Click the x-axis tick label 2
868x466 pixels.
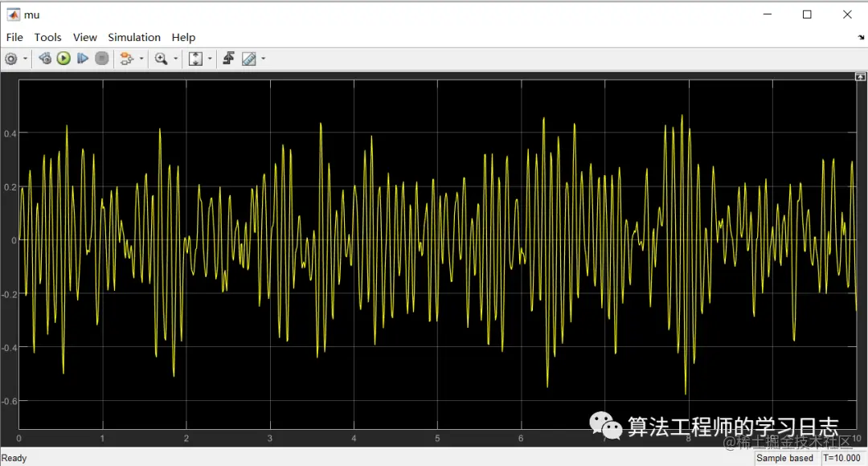point(186,439)
